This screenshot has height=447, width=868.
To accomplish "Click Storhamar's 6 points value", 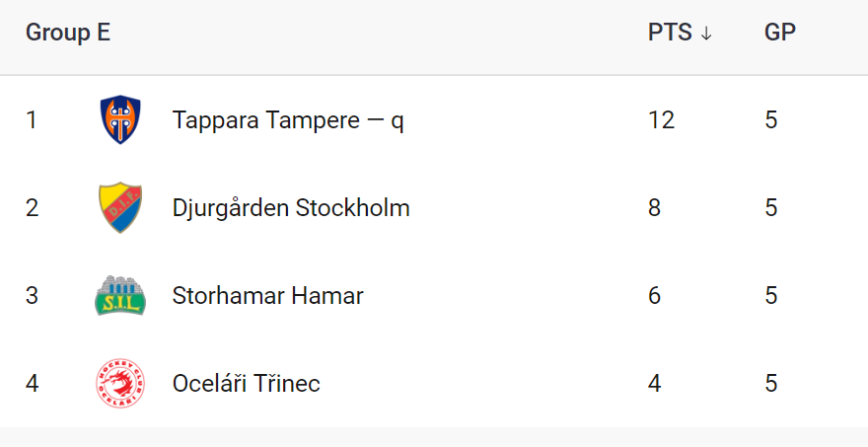I will coord(655,295).
